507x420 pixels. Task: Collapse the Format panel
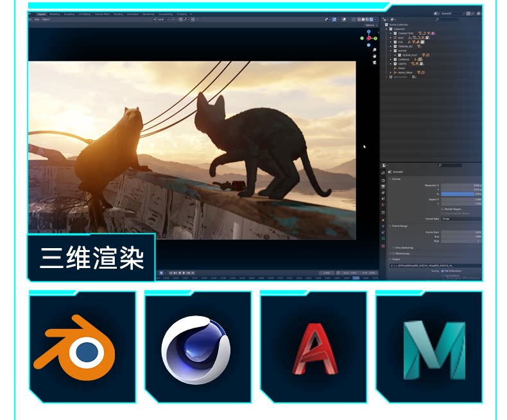pos(390,179)
